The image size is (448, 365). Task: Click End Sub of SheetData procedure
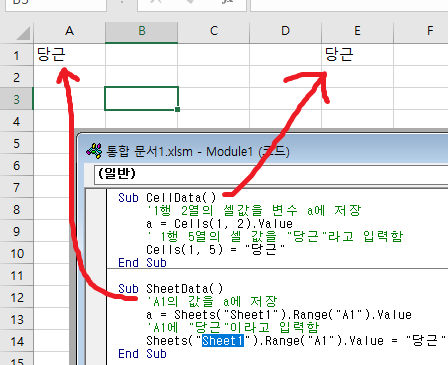[142, 354]
